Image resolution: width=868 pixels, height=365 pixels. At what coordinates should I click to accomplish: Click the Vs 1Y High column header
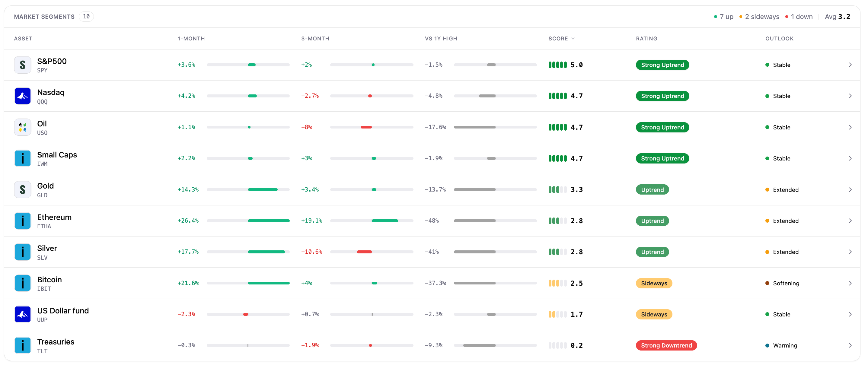(x=441, y=38)
